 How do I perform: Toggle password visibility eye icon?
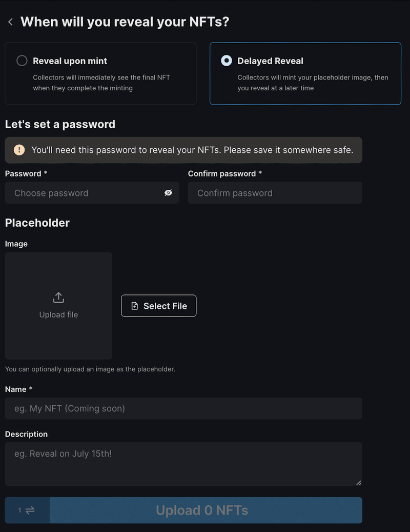click(x=168, y=193)
